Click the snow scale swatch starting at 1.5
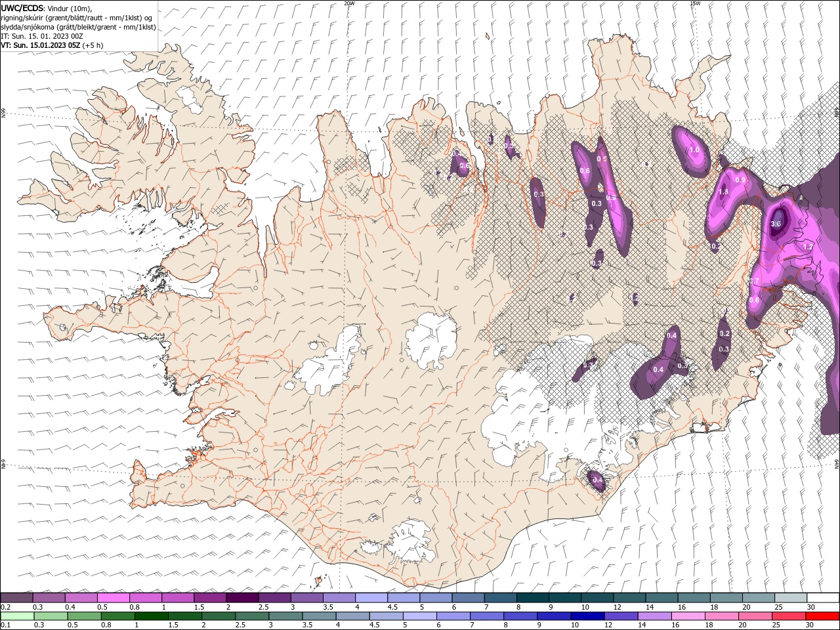 (x=209, y=598)
